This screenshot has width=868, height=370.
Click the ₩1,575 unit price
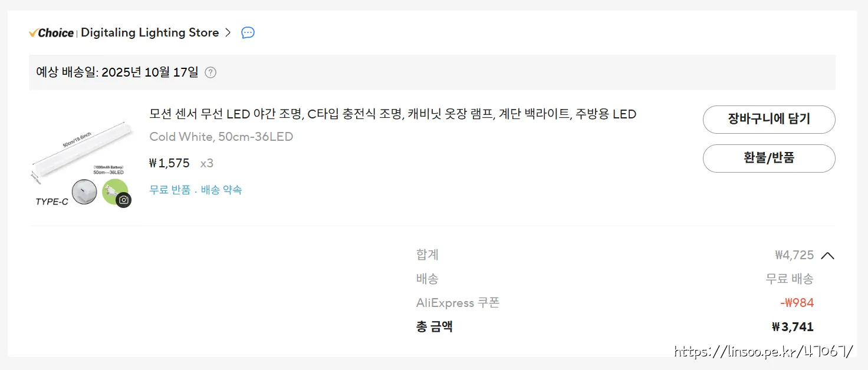tap(169, 163)
